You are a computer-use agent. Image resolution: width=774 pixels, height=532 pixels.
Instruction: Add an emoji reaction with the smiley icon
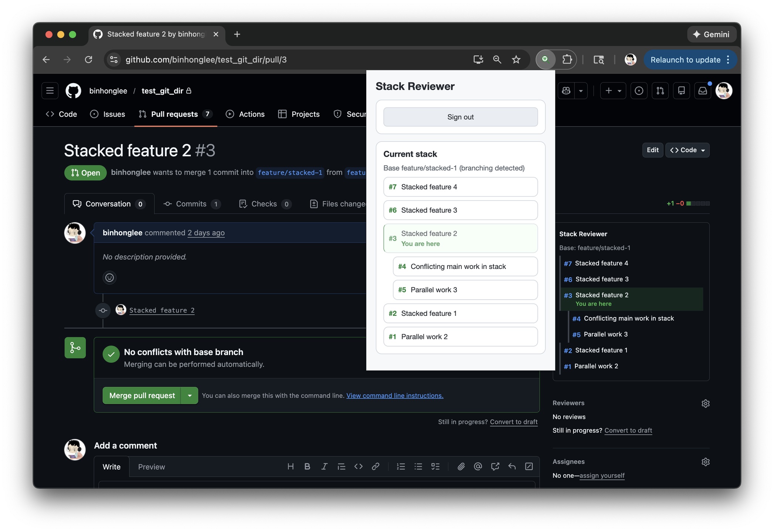pyautogui.click(x=109, y=277)
